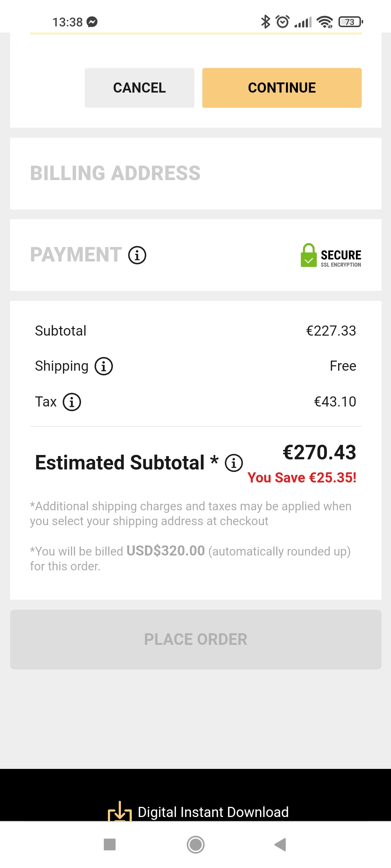Tap the €270.43 estimated total amount
391x868 pixels.
319,452
